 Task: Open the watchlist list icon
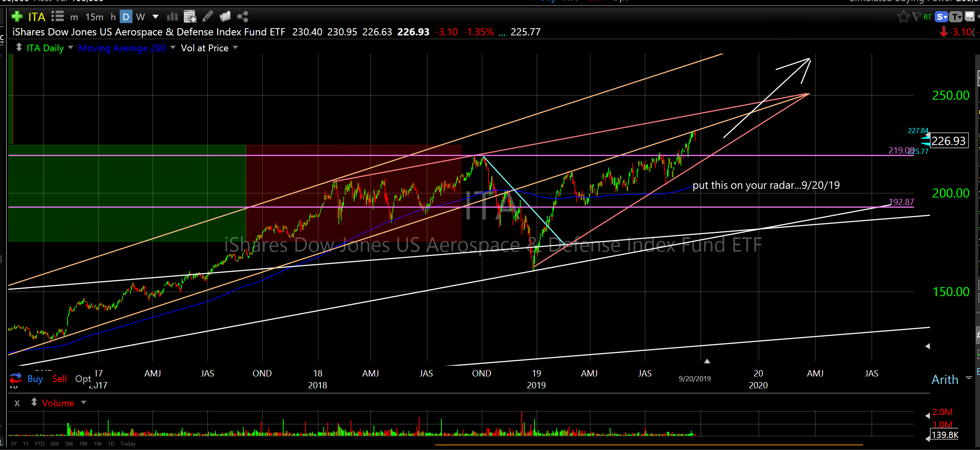coord(57,17)
